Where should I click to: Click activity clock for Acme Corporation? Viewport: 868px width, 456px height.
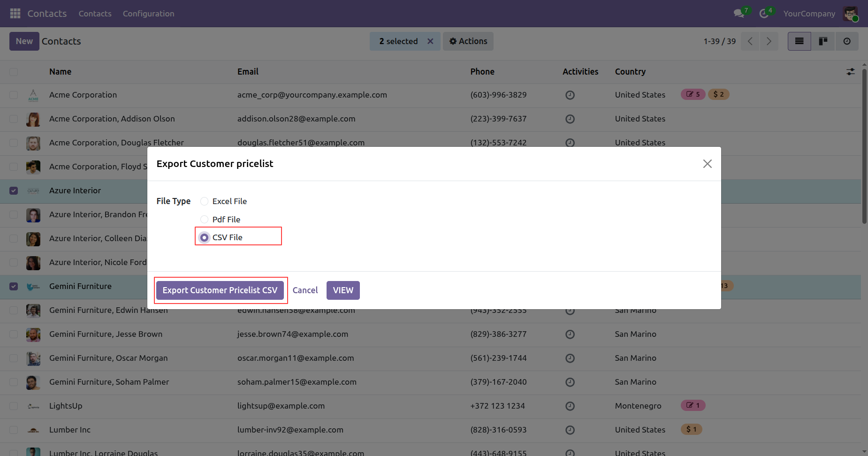(570, 95)
